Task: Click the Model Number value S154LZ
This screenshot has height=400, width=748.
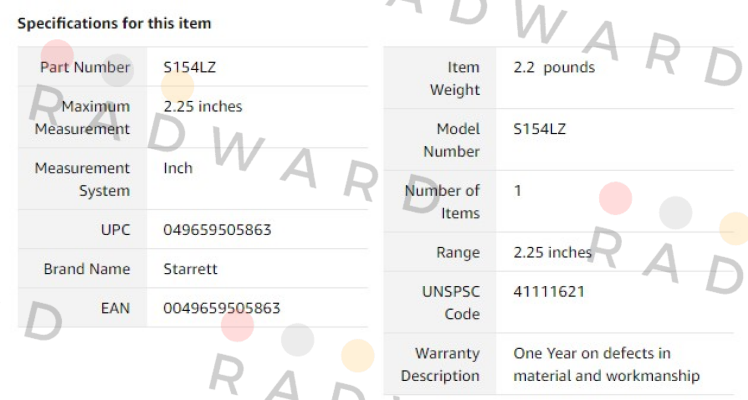Action: (x=540, y=129)
